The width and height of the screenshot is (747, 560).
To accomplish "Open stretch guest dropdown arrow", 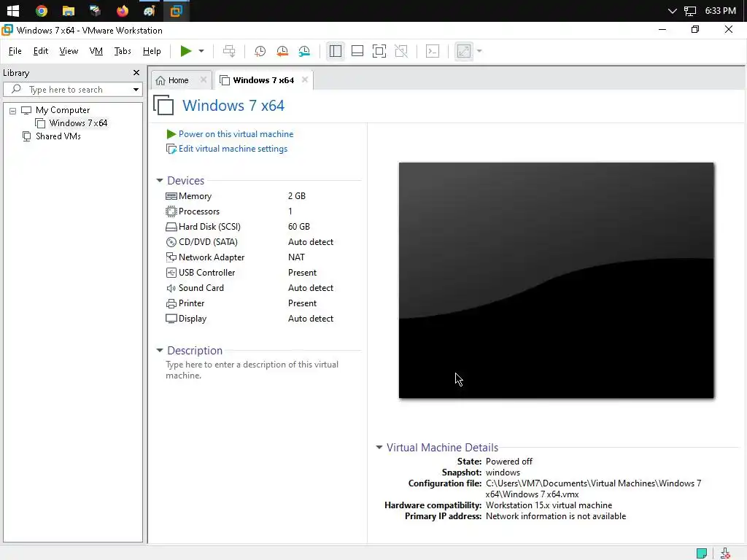I will (x=479, y=51).
